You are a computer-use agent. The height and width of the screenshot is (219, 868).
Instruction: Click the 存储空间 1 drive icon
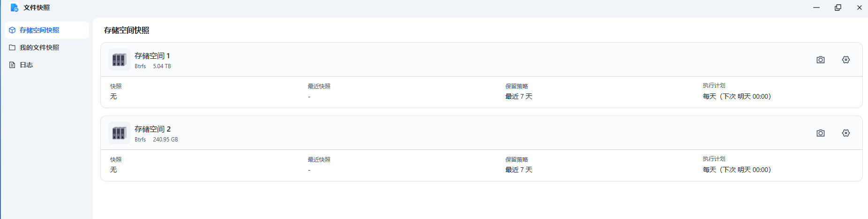[x=119, y=60]
